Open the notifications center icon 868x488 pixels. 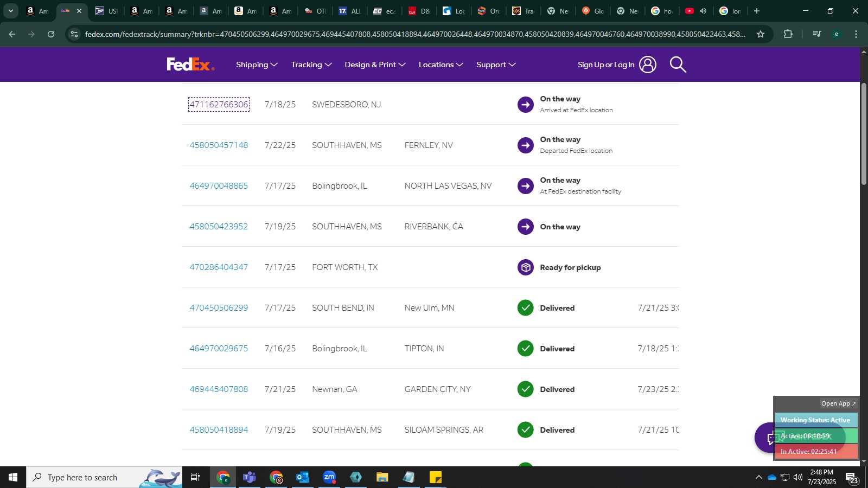pyautogui.click(x=851, y=478)
